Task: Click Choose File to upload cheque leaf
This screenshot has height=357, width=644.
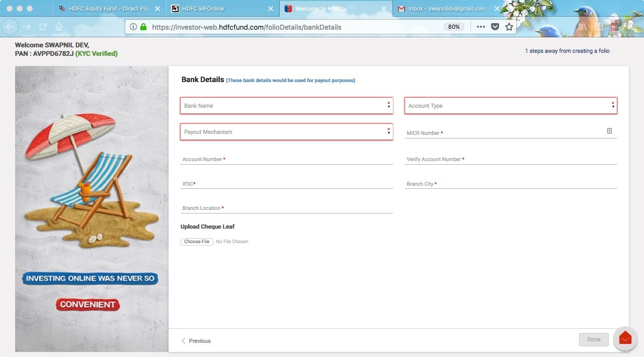Action: tap(197, 242)
